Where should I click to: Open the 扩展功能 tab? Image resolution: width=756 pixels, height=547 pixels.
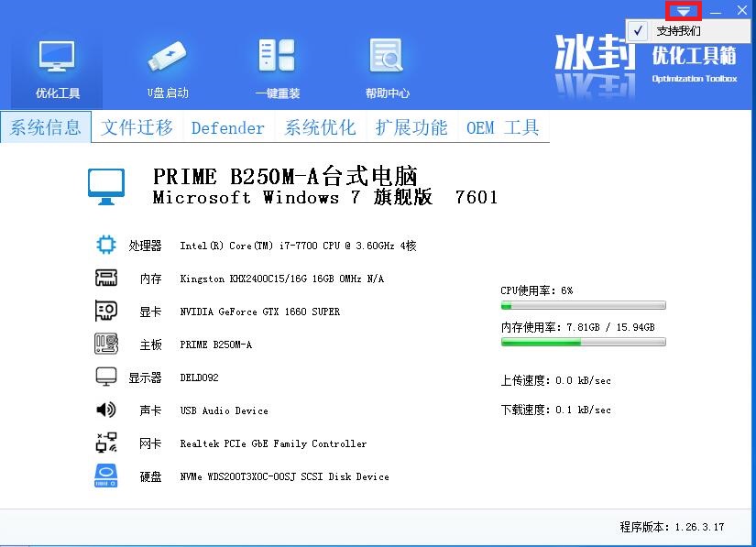click(411, 127)
